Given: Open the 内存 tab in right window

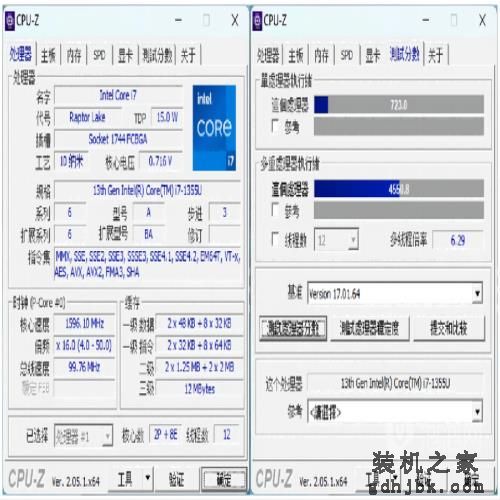Looking at the screenshot, I should [x=321, y=55].
